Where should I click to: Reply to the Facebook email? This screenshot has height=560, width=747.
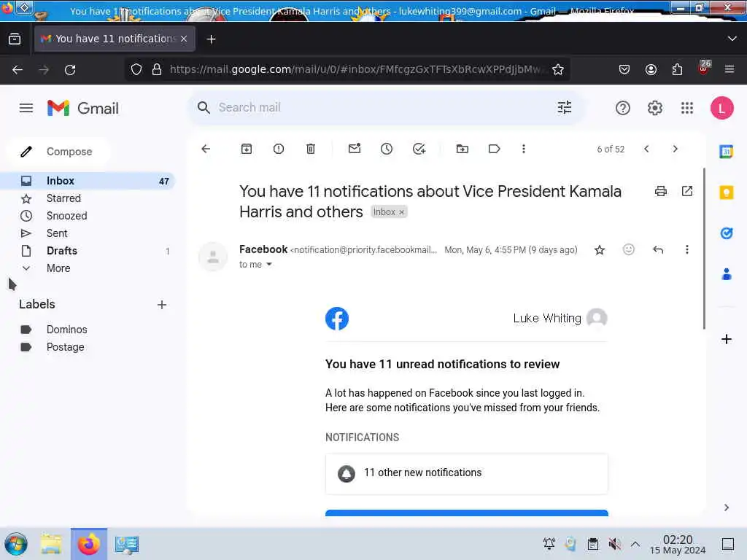pyautogui.click(x=658, y=250)
